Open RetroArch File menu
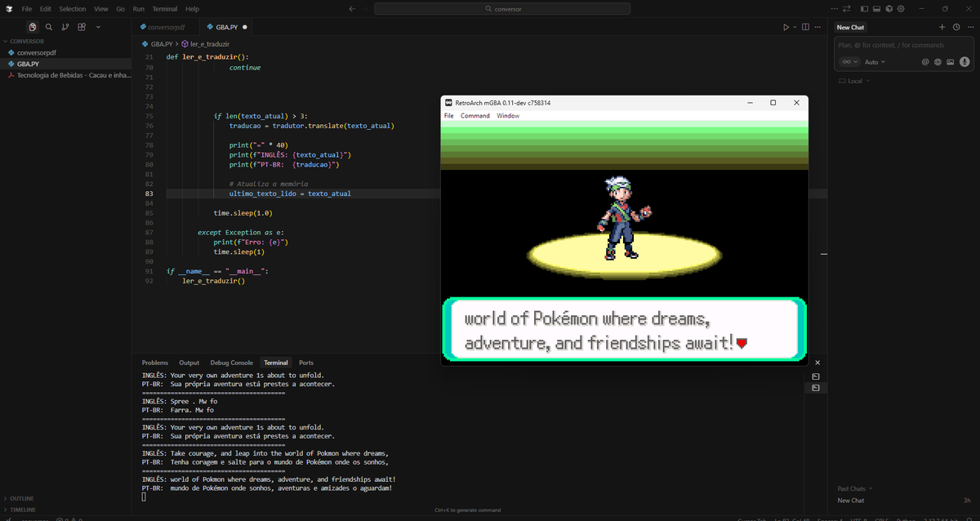 coord(448,116)
